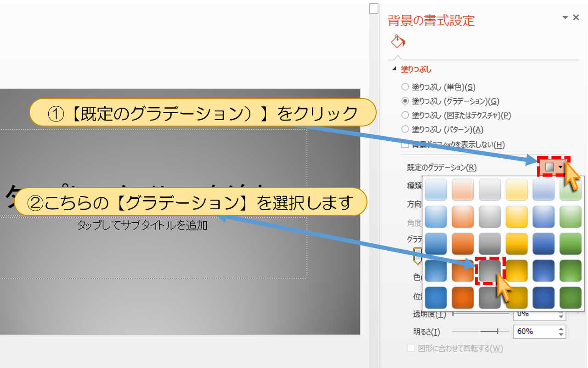Apply third-row medium green gradient preset

pyautogui.click(x=571, y=244)
